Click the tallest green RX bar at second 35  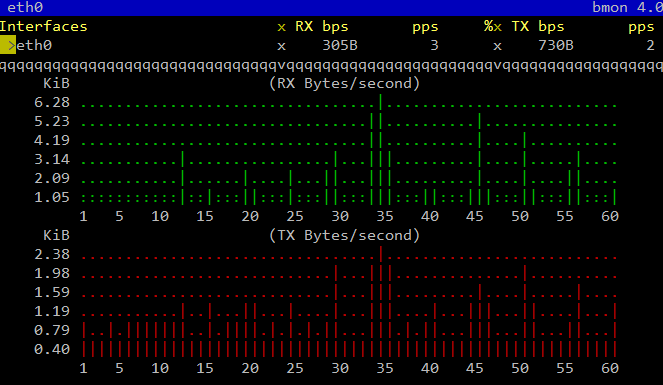click(381, 150)
